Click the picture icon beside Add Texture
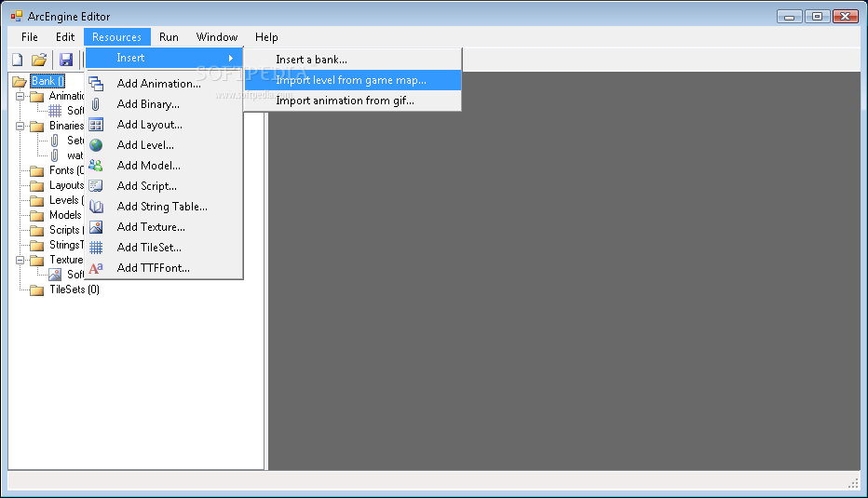This screenshot has height=498, width=868. click(x=96, y=227)
